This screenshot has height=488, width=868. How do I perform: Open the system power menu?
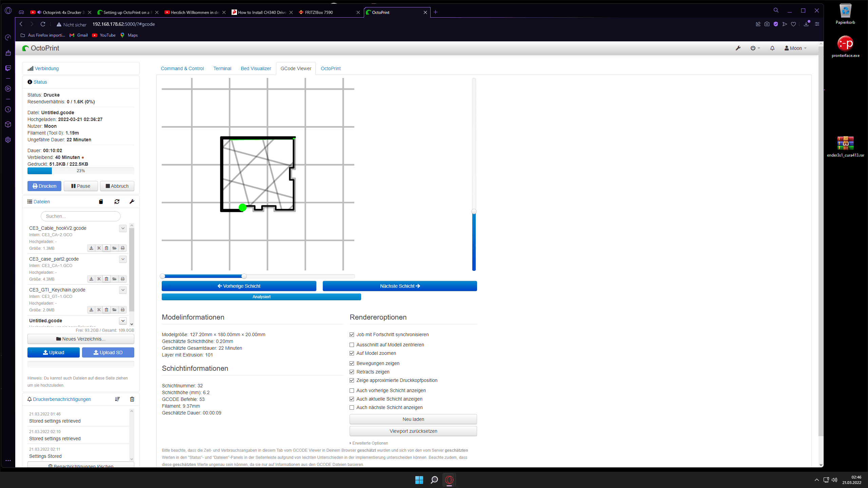pos(755,48)
